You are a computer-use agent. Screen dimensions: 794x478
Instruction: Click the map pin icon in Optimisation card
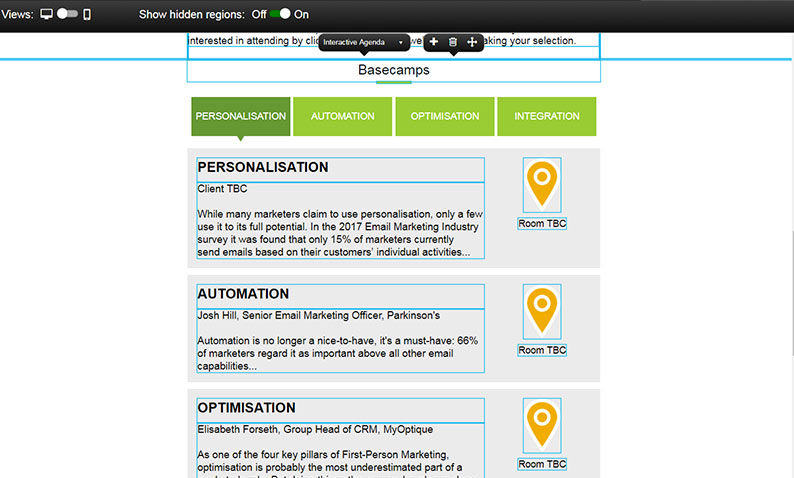point(542,425)
